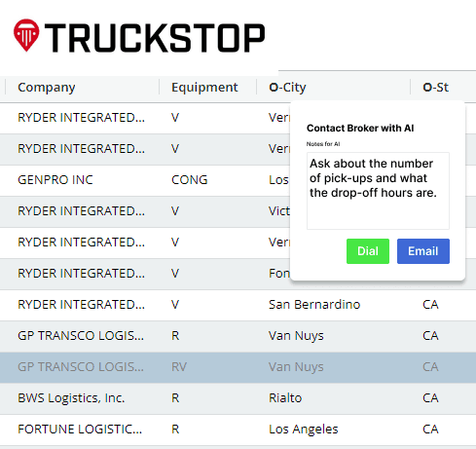
Task: Click the first RYDER INTEGRATED... company cell
Action: (x=81, y=118)
